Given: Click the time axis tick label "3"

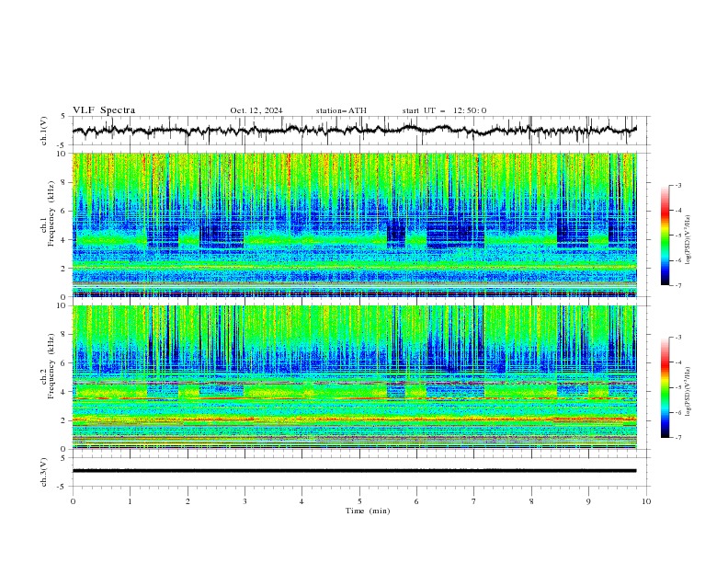Looking at the screenshot, I should [245, 501].
